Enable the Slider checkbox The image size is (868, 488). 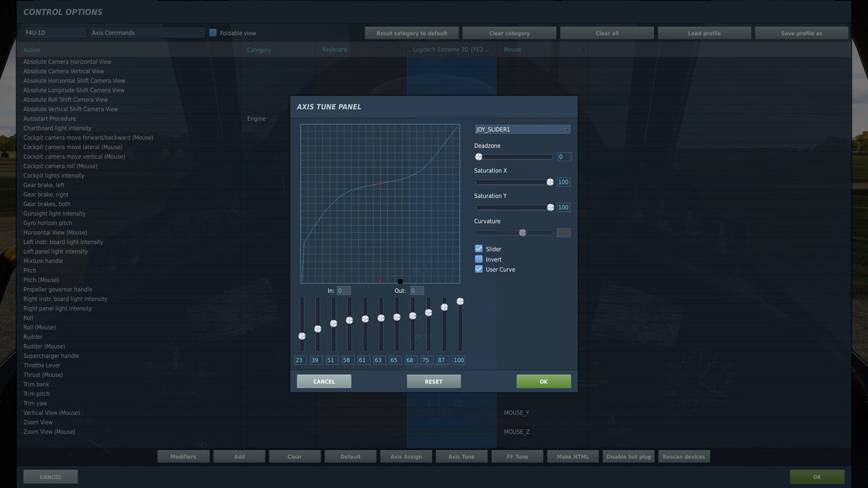pyautogui.click(x=479, y=249)
